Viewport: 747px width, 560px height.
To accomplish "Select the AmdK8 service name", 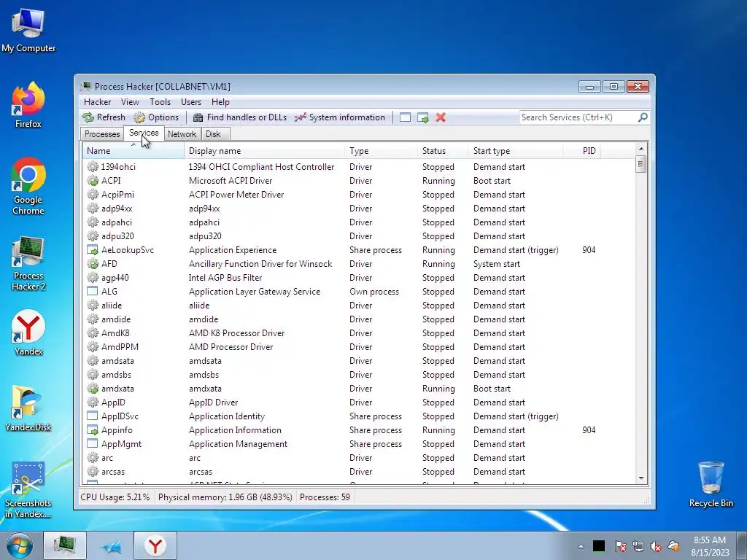I will pos(115,332).
